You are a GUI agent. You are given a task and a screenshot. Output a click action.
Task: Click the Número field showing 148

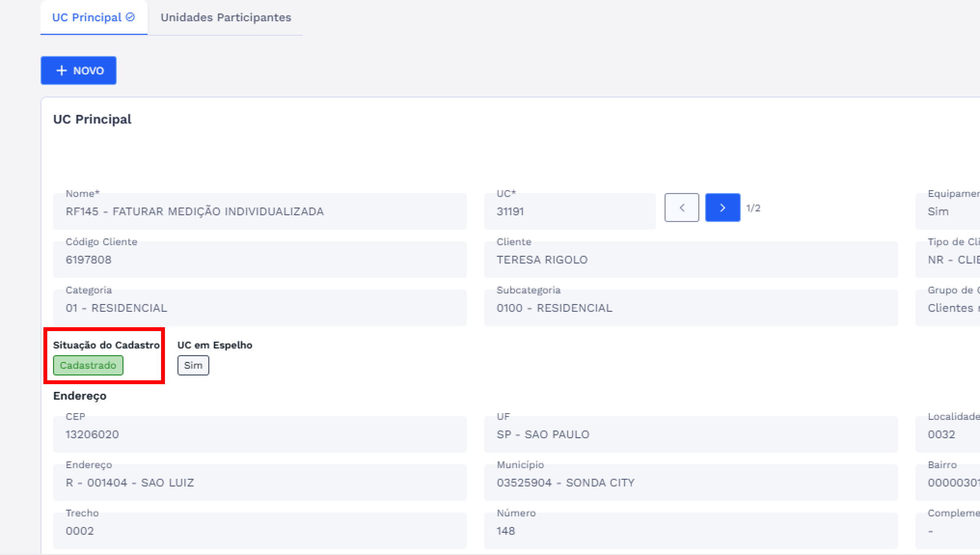point(690,531)
